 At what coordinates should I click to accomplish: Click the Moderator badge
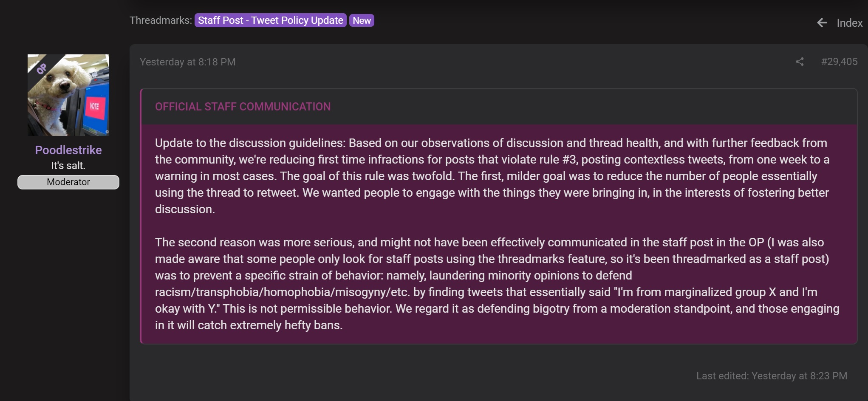pos(68,182)
